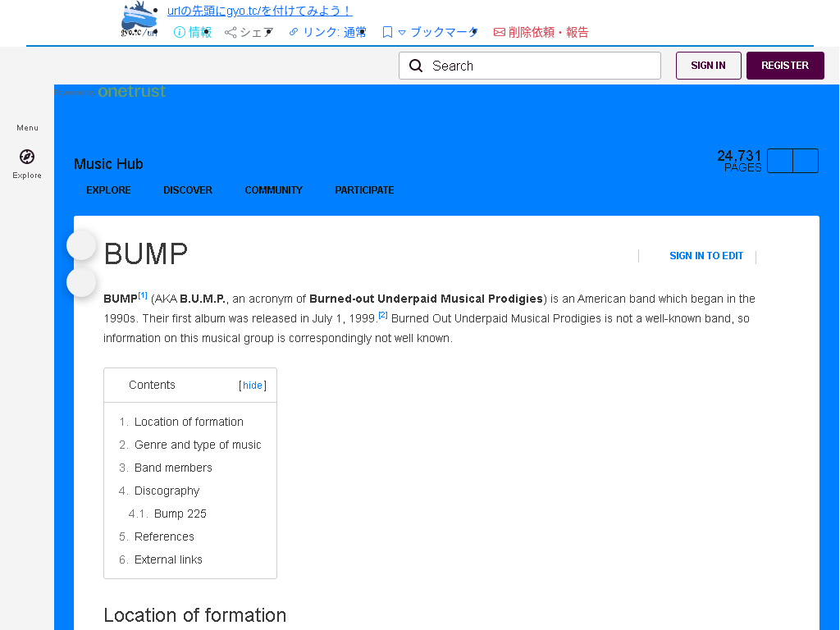Open the PARTICIPATE navigation menu
This screenshot has height=630, width=840.
coord(364,190)
